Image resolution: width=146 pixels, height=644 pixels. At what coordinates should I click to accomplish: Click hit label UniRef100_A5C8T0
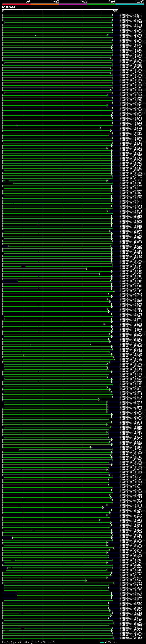click(131, 296)
